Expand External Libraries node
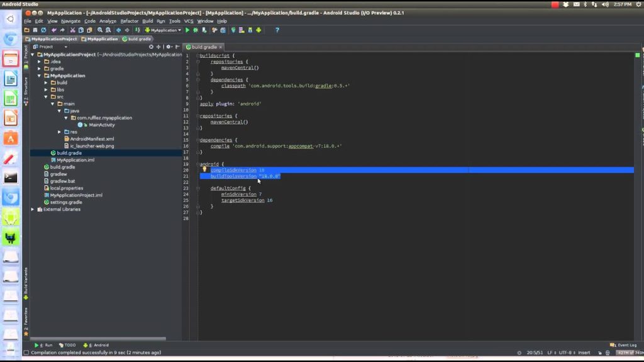 click(33, 209)
